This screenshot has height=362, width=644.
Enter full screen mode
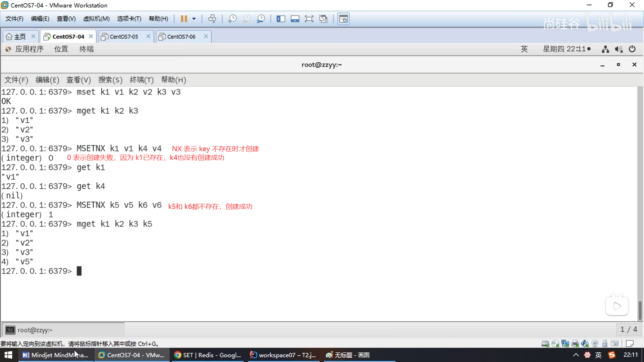click(309, 19)
